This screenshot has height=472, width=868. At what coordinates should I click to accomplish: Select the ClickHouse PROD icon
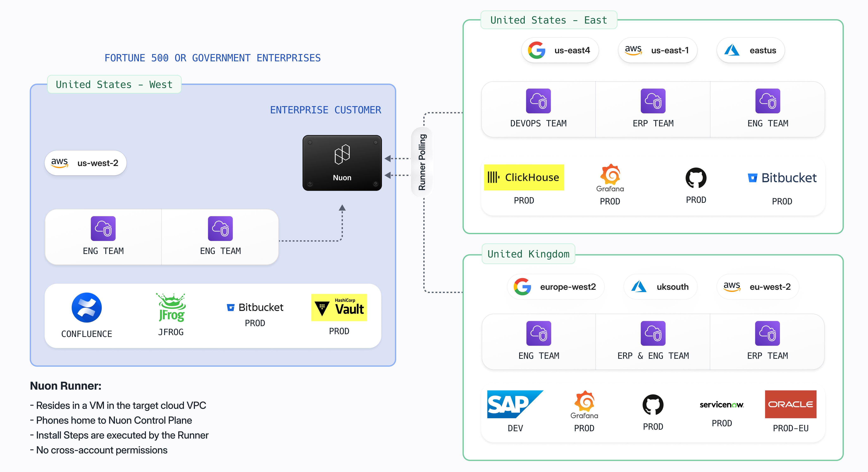[x=524, y=177]
